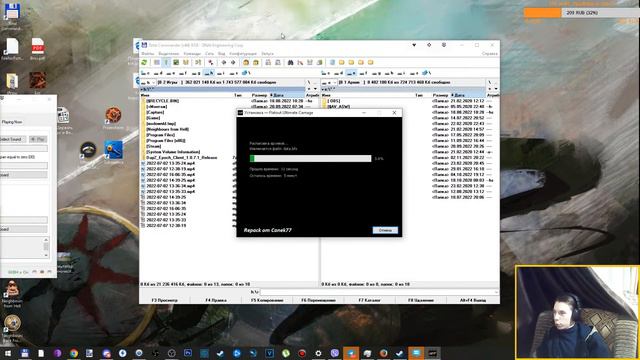Click the brief view icon next to the refresh icon
640x360 pixels.
(157, 62)
